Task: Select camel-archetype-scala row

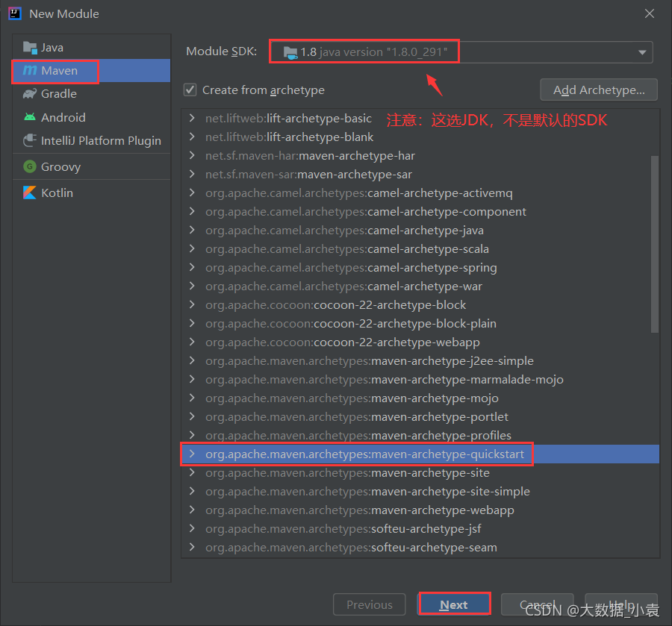Action: [x=420, y=248]
